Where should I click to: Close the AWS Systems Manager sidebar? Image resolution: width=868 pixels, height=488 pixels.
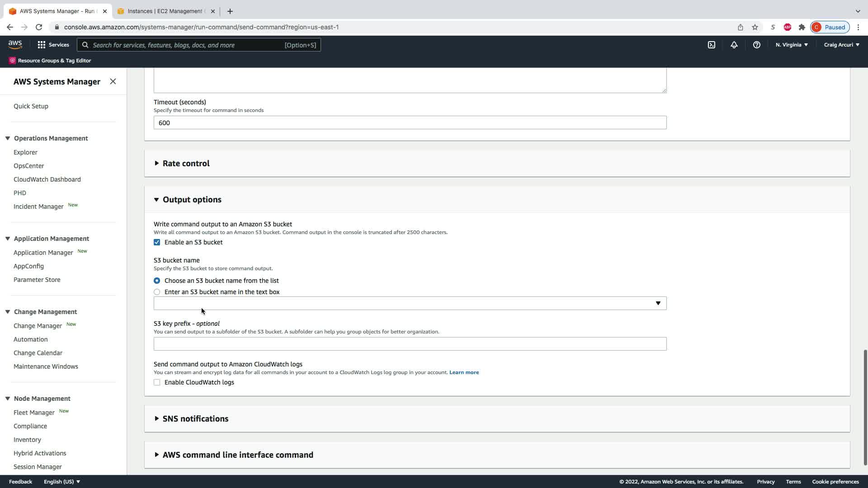point(113,81)
